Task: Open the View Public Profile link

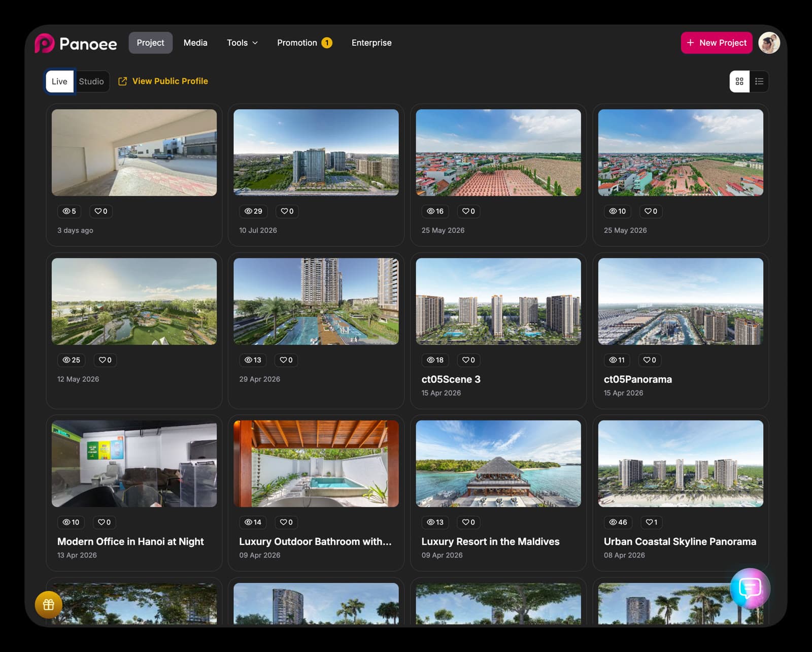Action: pyautogui.click(x=163, y=81)
